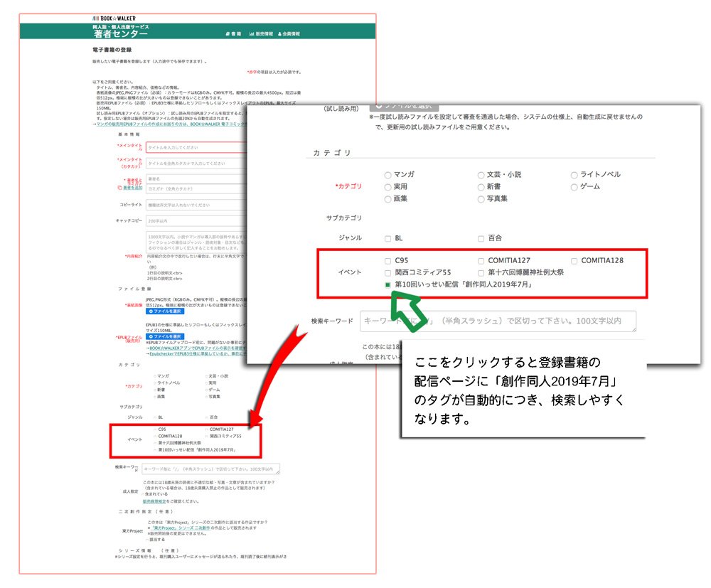Check the 百合 genre box in enlarged panel
Screen dimensions: 711x588
[481, 238]
